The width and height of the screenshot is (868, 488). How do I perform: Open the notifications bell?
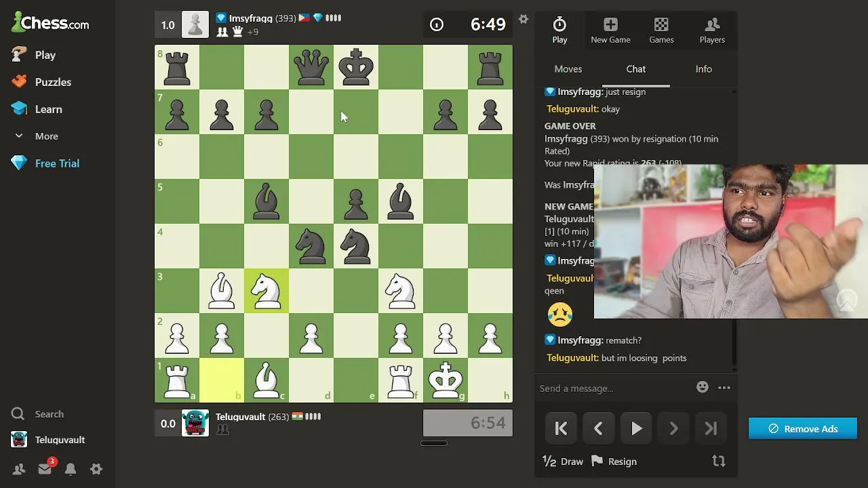(71, 469)
